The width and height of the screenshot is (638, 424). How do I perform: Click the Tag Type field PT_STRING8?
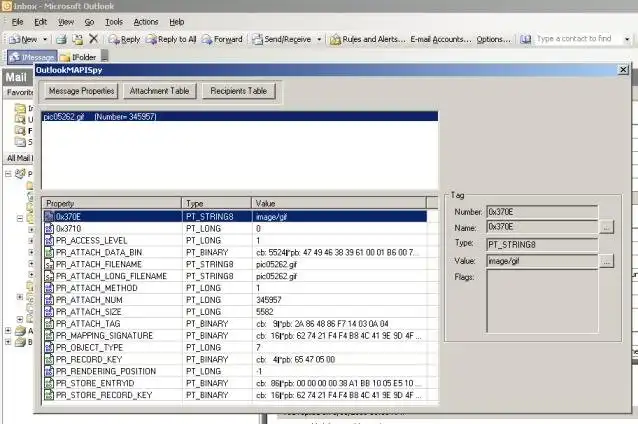[542, 244]
